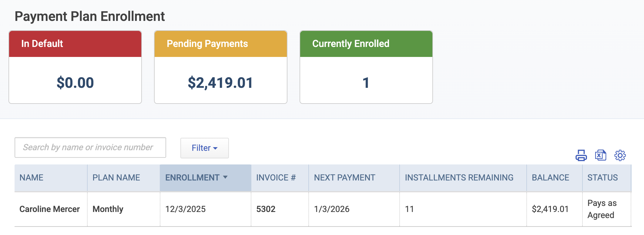Open table settings gear icon
This screenshot has height=235, width=644.
(x=620, y=155)
